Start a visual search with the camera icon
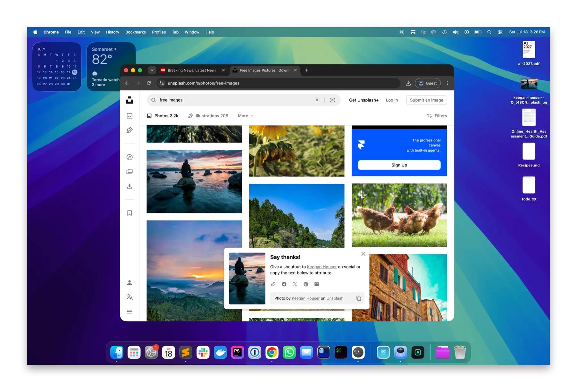 (x=332, y=100)
